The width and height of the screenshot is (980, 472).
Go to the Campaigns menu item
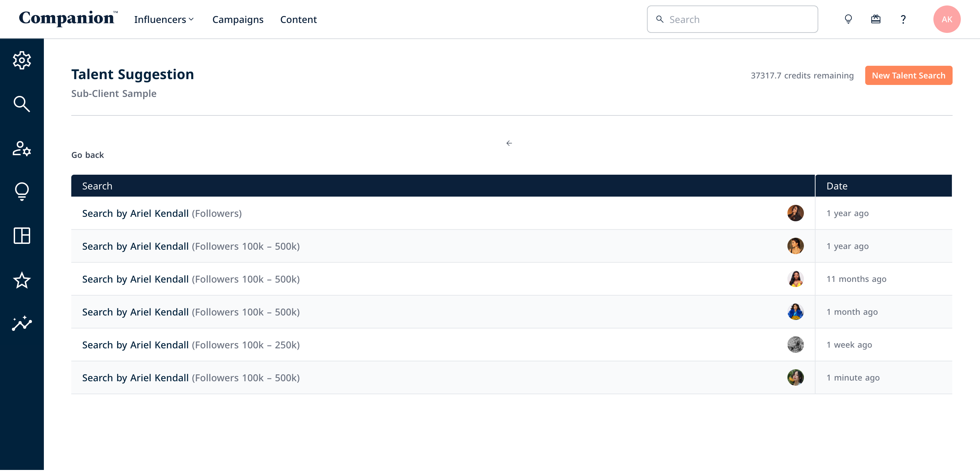coord(237,20)
